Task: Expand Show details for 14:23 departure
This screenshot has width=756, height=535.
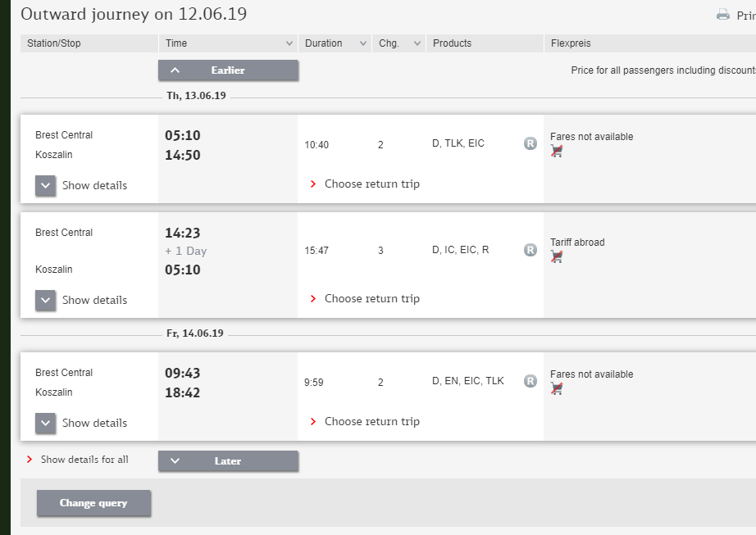Action: (45, 300)
